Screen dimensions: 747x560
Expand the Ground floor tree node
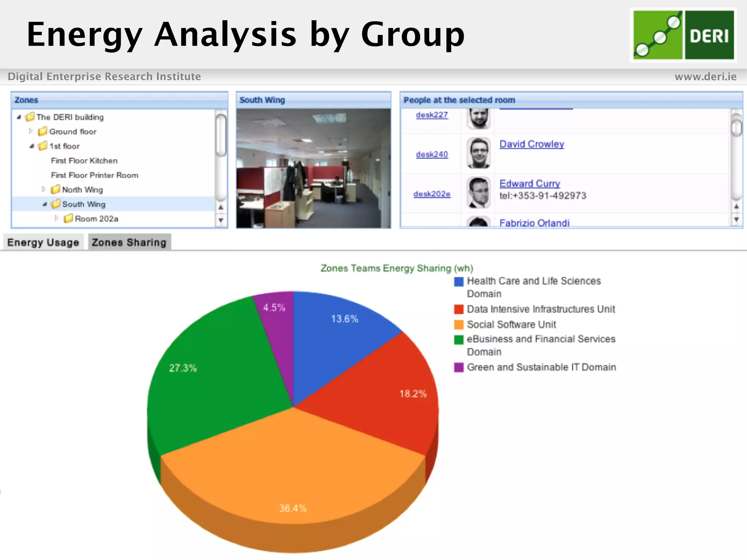[31, 131]
